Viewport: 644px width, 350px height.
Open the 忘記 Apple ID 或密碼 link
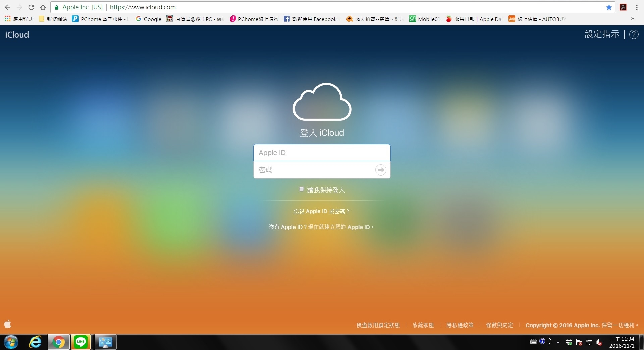[x=322, y=211]
